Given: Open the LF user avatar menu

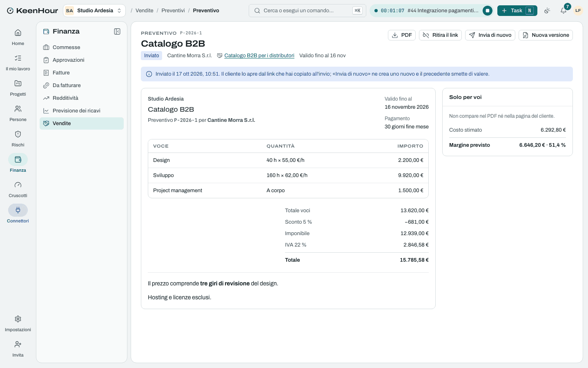Looking at the screenshot, I should coord(578,11).
